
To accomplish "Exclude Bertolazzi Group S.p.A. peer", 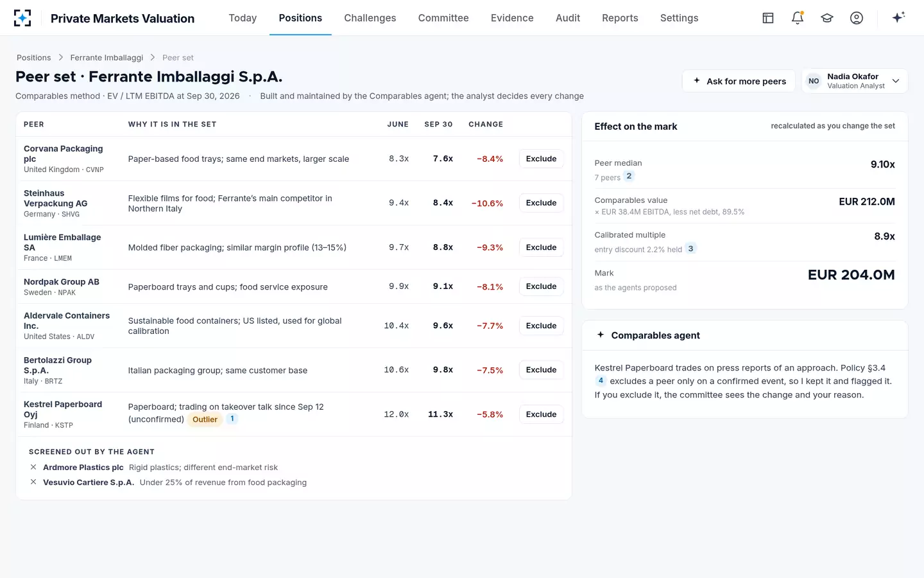I will click(541, 370).
